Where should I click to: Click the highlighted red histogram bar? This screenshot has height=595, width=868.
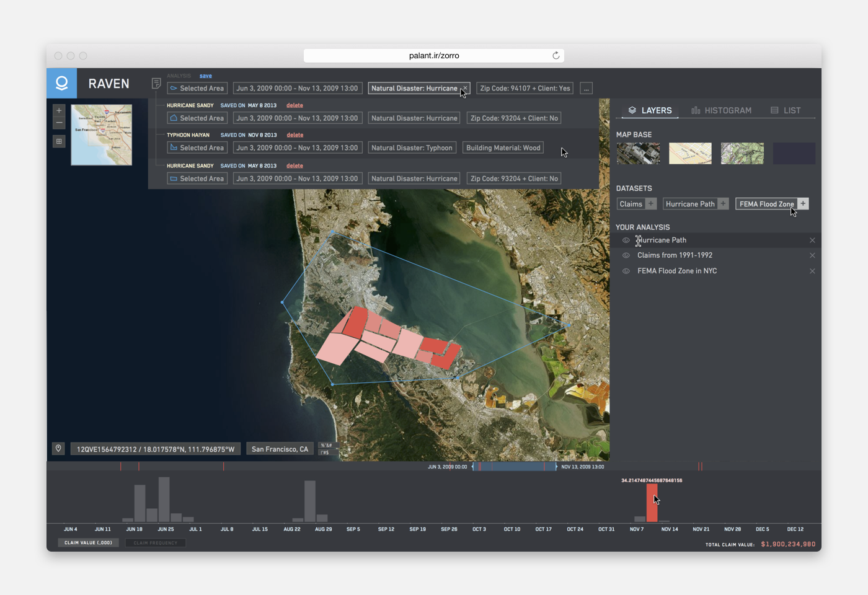pos(652,503)
